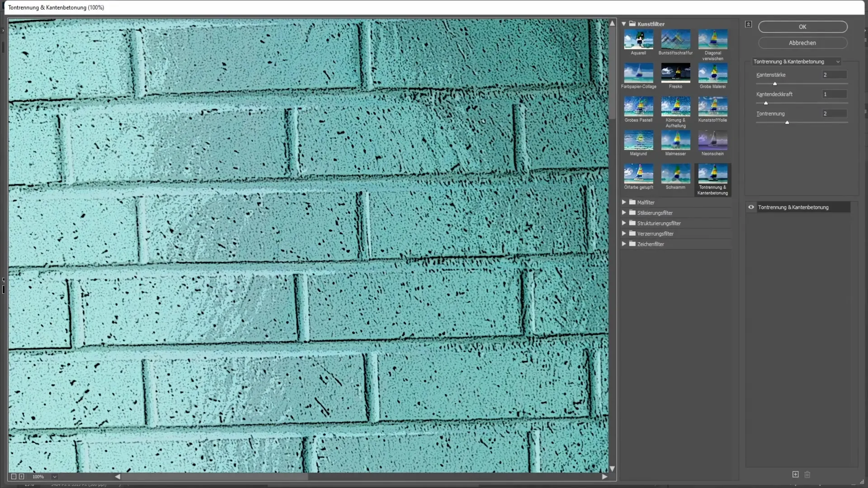Click the Malfilter folder icon
Image resolution: width=868 pixels, height=488 pixels.
coord(632,202)
